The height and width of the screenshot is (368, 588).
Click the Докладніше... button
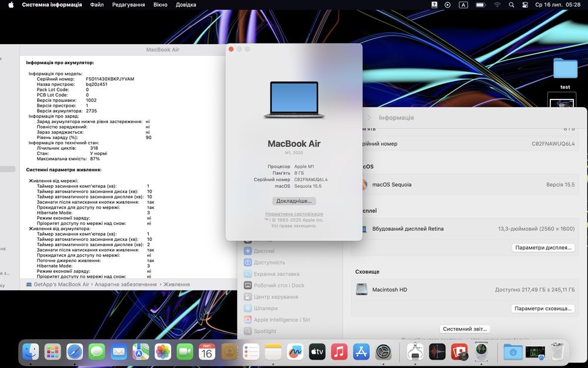[x=294, y=201]
